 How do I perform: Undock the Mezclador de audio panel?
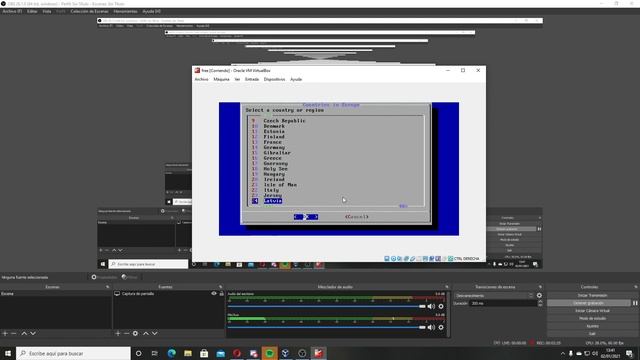point(447,287)
